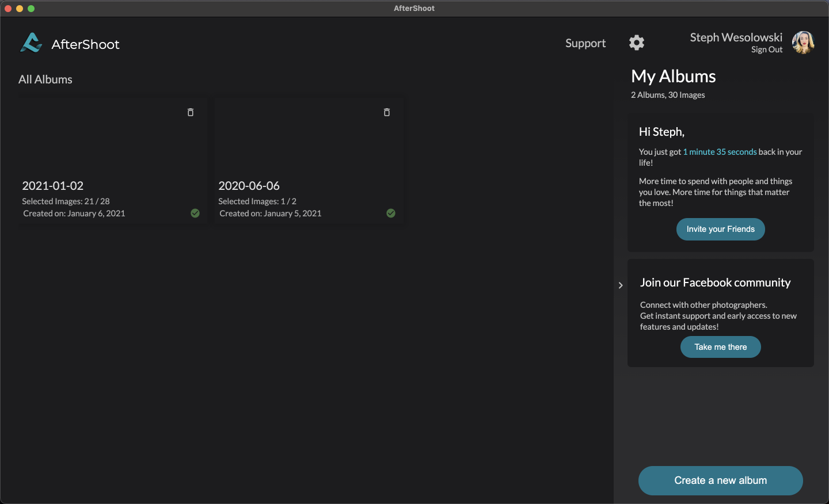Viewport: 829px width, 504px height.
Task: Open the 2020-06-06 album card
Action: pos(309,161)
